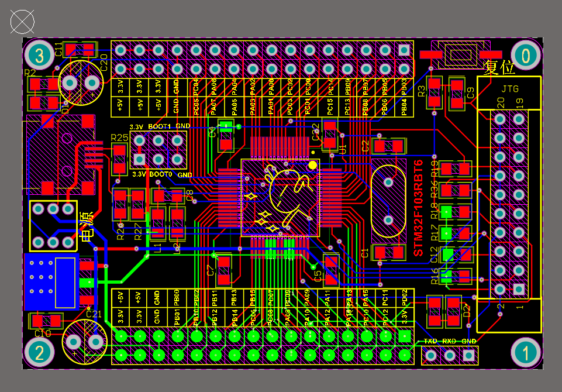Select the square pad of the BOOT jumper header
This screenshot has width=562, height=392.
pyautogui.click(x=139, y=159)
